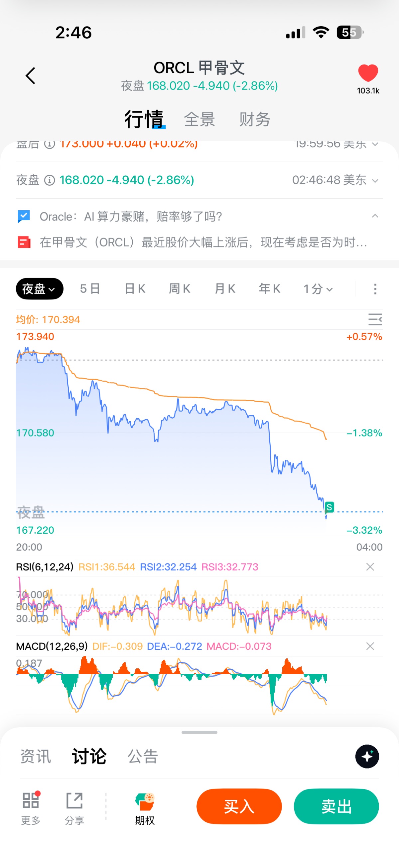
Task: Tap the AI sparkle assistant icon
Action: point(367,757)
